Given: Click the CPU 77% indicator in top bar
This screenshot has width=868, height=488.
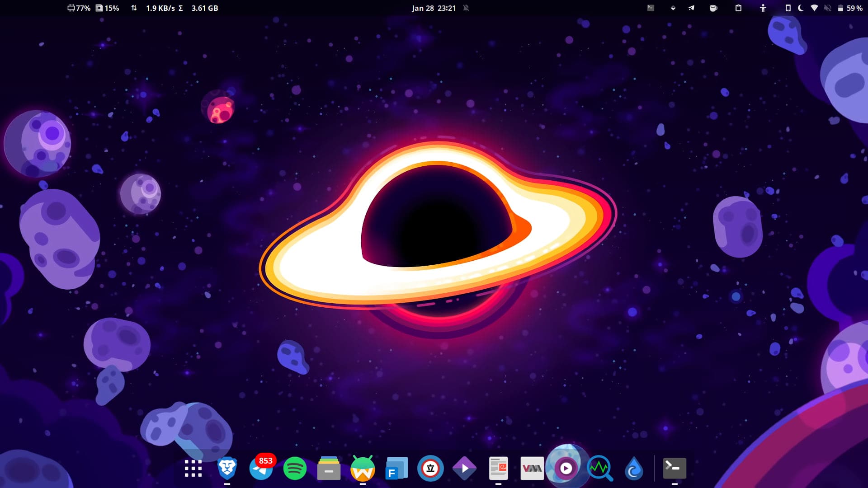Looking at the screenshot, I should pyautogui.click(x=79, y=8).
